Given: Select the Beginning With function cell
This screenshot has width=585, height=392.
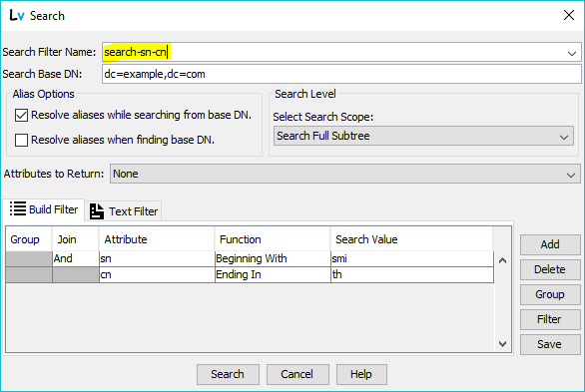Looking at the screenshot, I should pos(273,258).
